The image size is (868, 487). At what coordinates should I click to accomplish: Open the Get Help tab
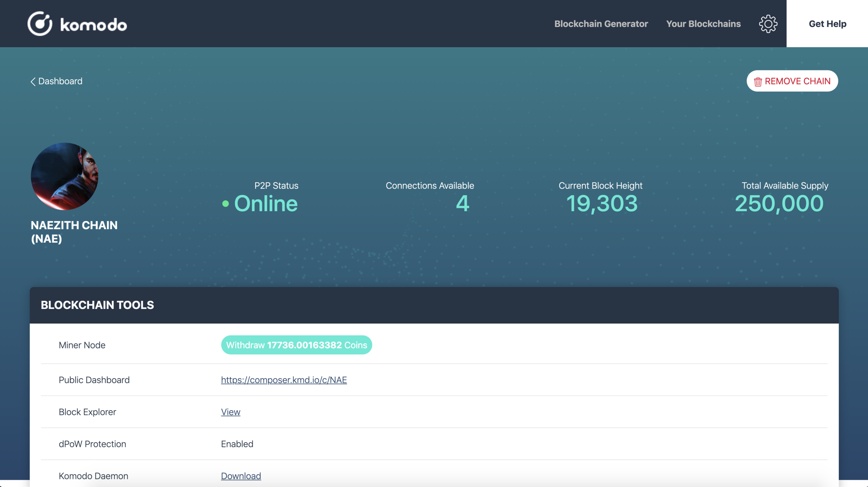point(827,24)
